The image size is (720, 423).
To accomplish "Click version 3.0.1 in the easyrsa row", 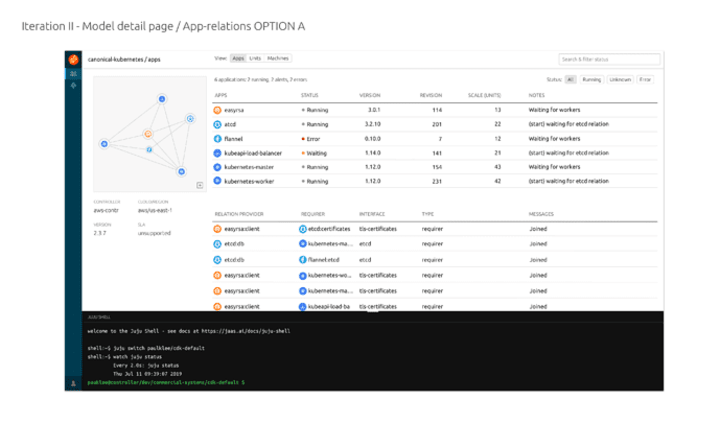I will (374, 110).
